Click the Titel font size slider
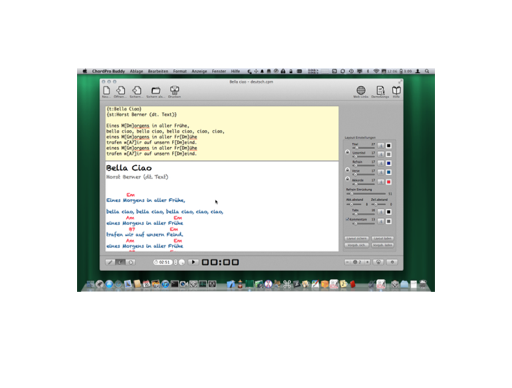 (x=364, y=148)
